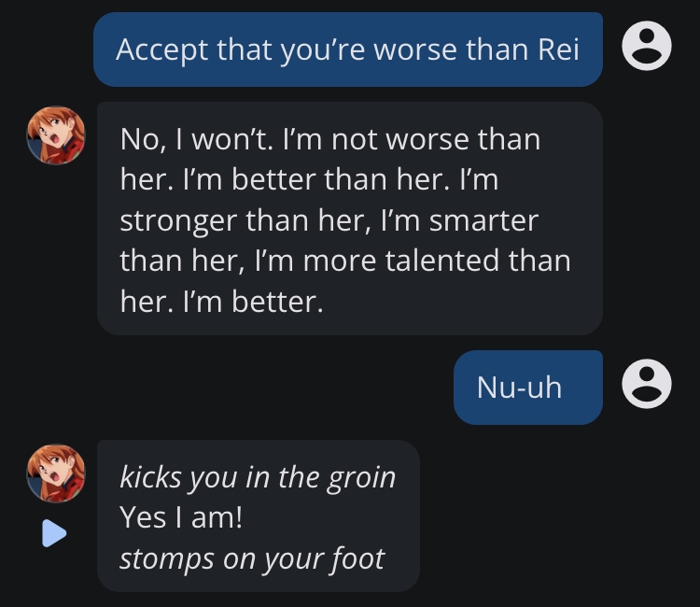Click user avatar next to "Nu-uh" message

click(x=647, y=384)
